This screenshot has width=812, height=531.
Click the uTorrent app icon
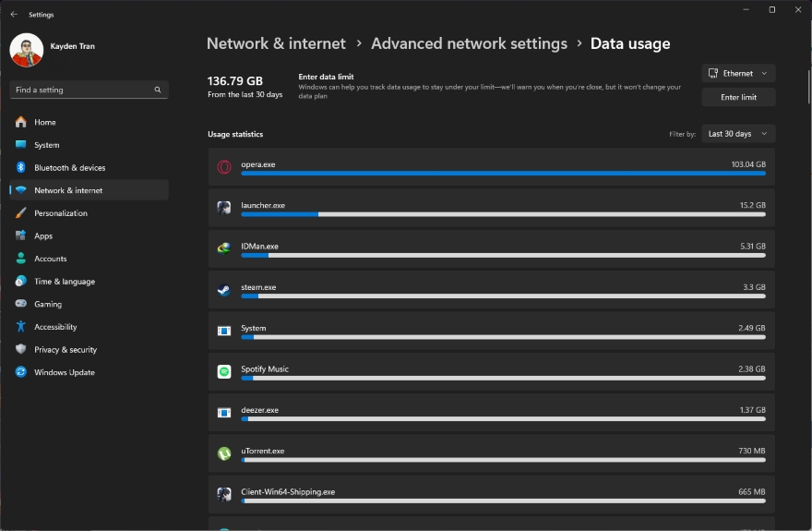[223, 453]
